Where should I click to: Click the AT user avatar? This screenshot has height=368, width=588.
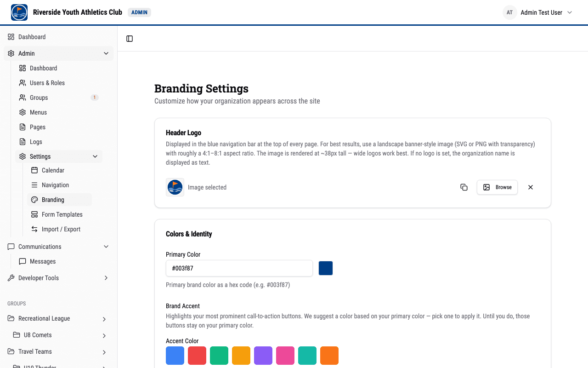[509, 12]
